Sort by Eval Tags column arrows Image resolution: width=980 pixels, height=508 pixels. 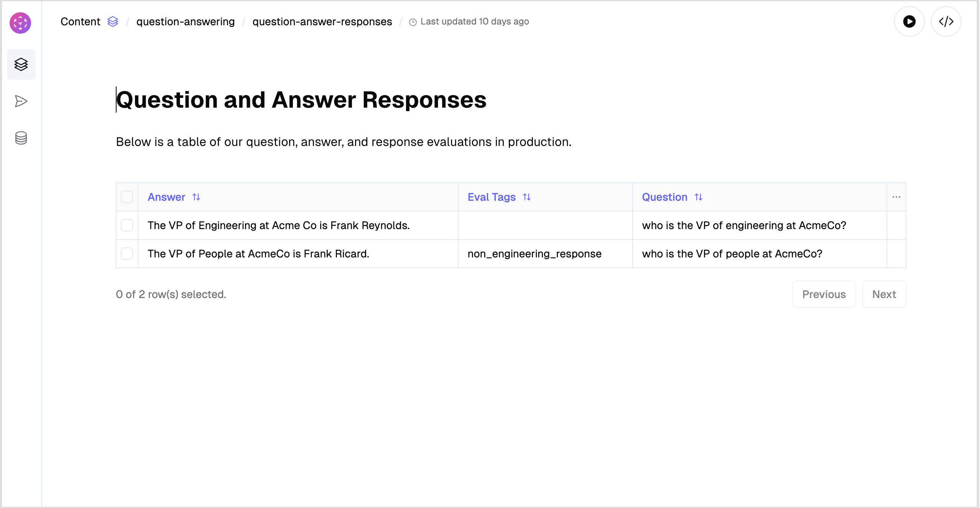[527, 197]
